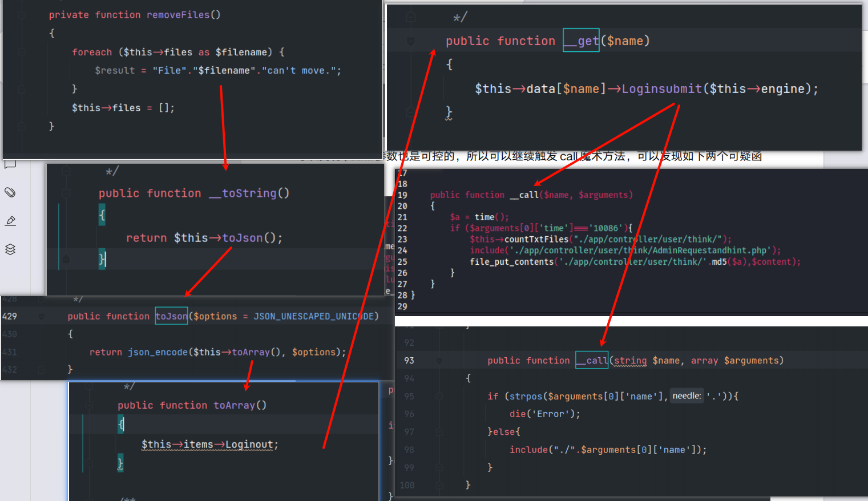
Task: Click json_encode call on line 431
Action: pyautogui.click(x=158, y=352)
